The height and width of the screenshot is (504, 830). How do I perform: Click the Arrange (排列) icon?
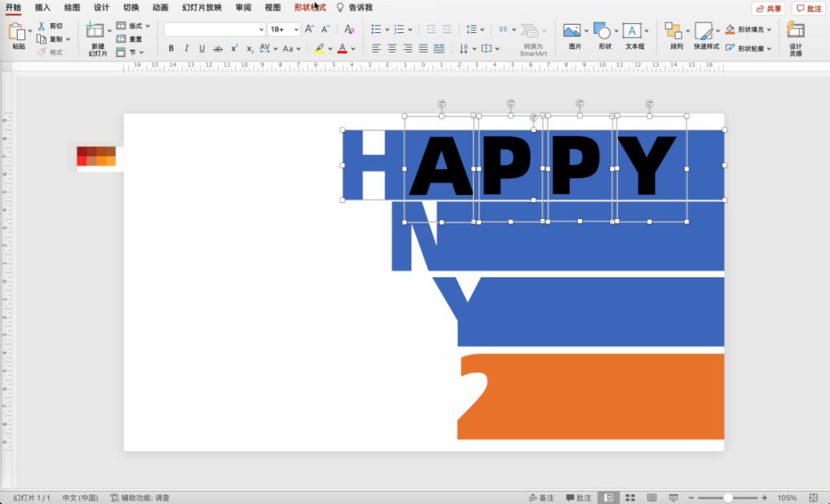point(674,31)
